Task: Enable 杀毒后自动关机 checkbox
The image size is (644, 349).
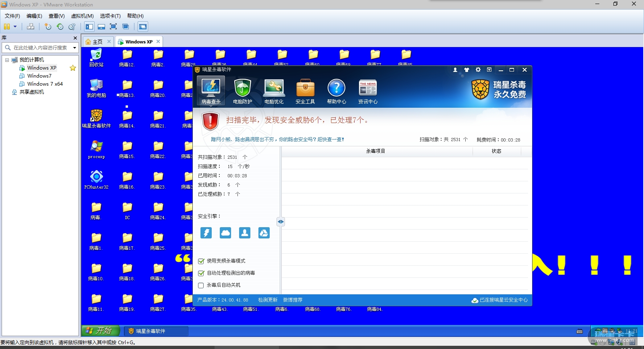Action: pos(201,285)
